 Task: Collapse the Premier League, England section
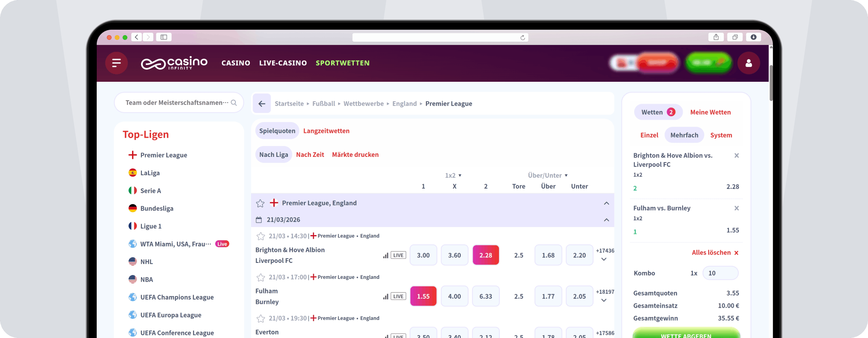click(x=606, y=203)
